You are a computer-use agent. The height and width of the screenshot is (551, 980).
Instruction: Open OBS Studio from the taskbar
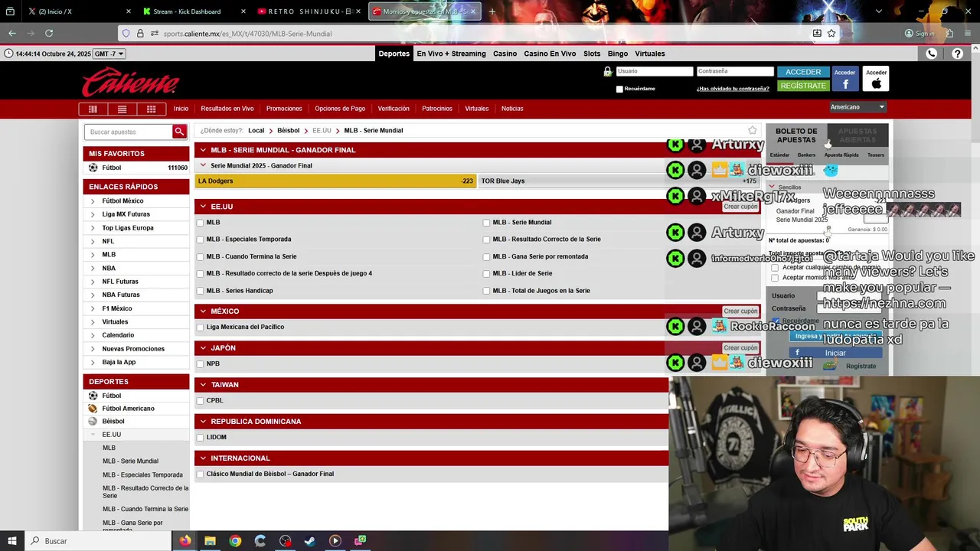tap(285, 540)
